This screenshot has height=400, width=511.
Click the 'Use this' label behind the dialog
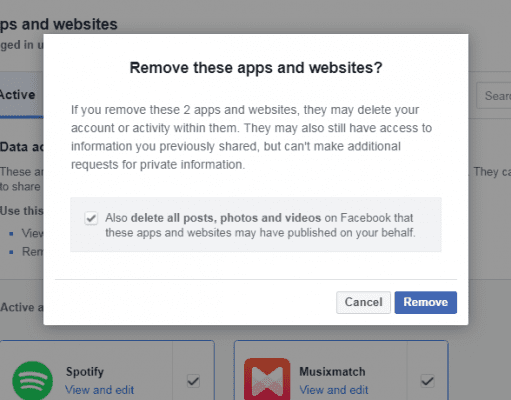point(22,211)
